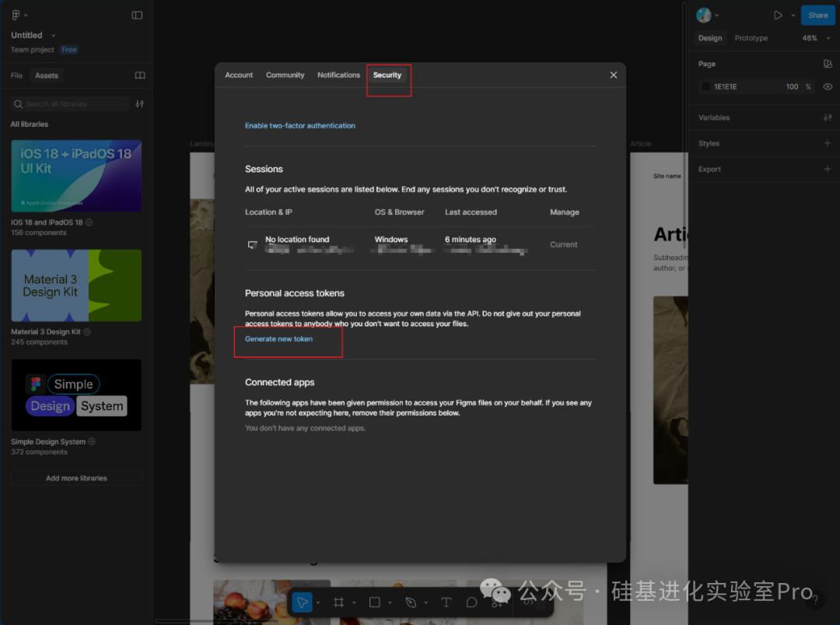Click Generate new token link

pyautogui.click(x=278, y=339)
